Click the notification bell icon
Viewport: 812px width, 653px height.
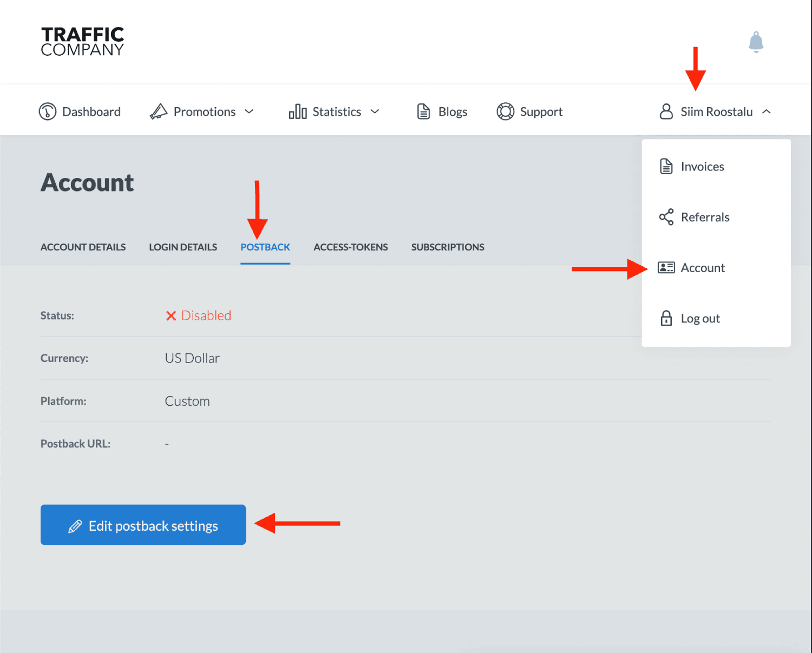(756, 42)
